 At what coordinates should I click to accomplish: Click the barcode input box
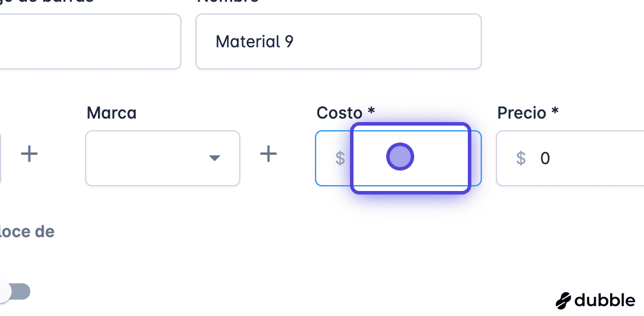tap(90, 41)
